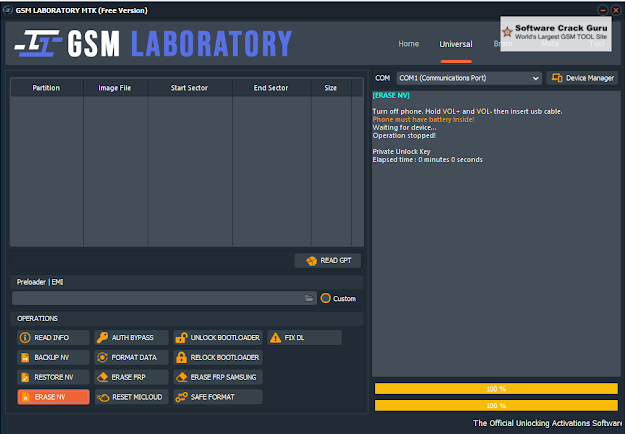Click the title bar app icon
This screenshot has width=625, height=434.
[8, 10]
